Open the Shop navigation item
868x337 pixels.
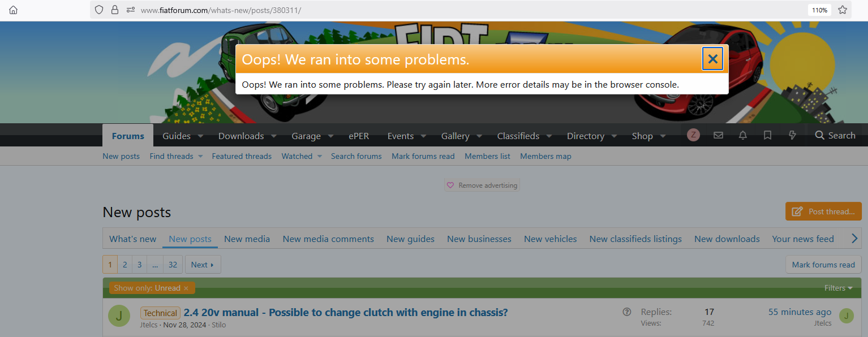tap(642, 136)
